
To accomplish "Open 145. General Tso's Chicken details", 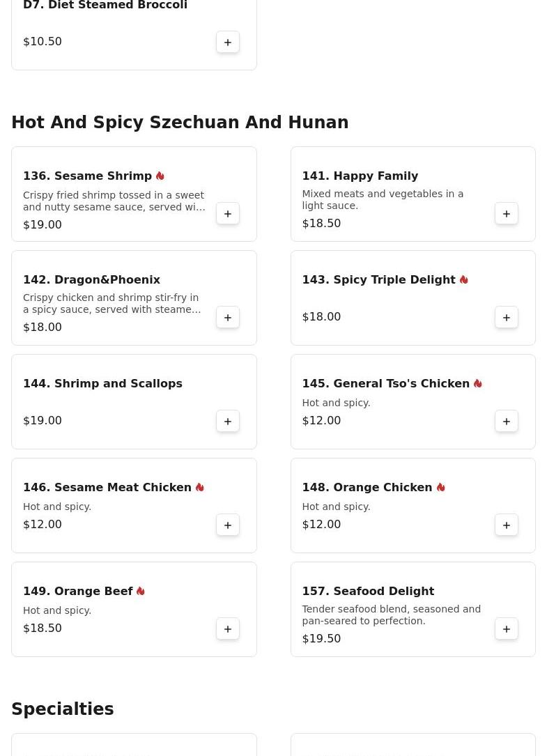I will (x=385, y=383).
